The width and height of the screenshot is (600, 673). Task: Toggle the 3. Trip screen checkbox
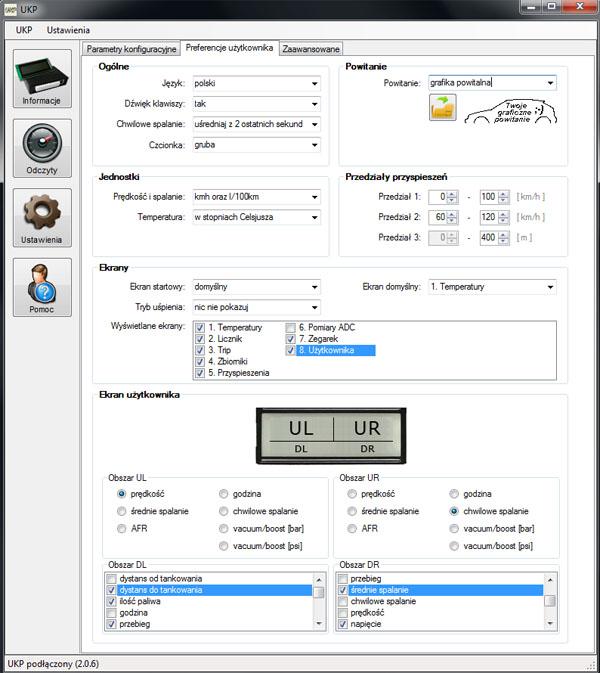200,350
